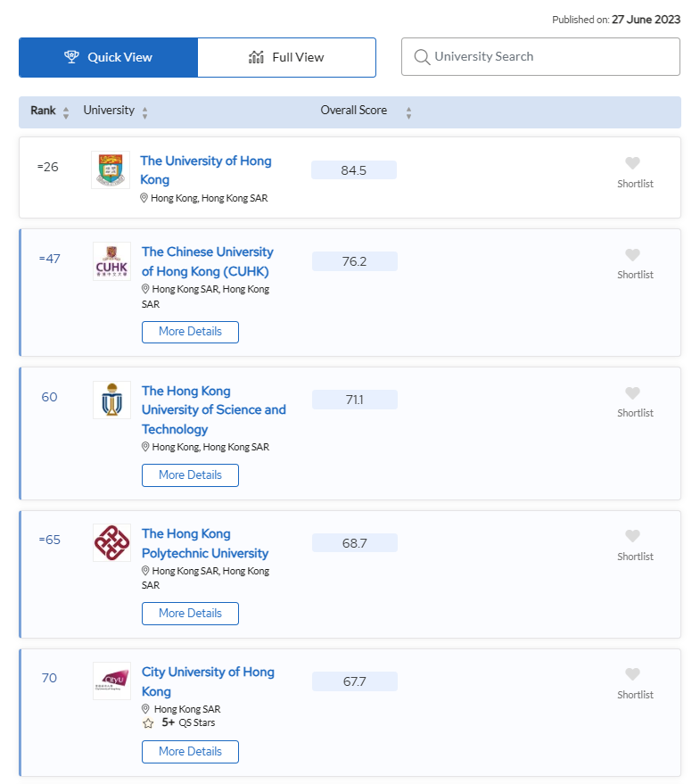Click the magnifier icon in University Search

pyautogui.click(x=422, y=57)
